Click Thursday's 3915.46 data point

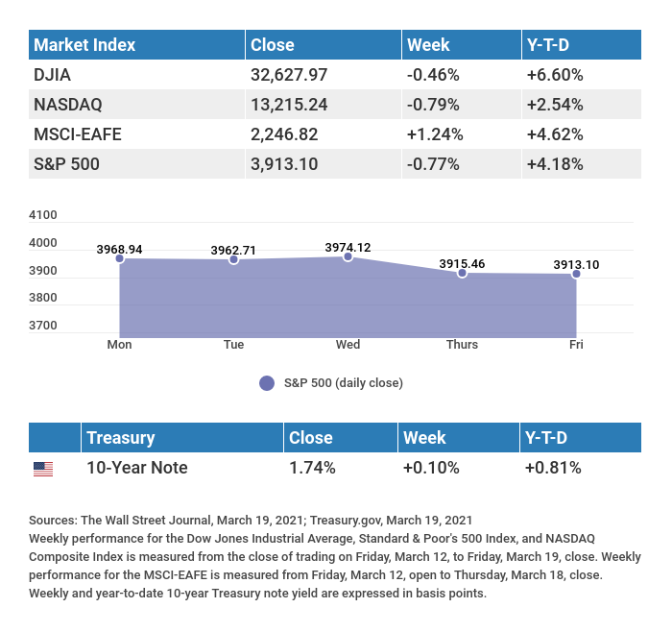click(x=462, y=274)
